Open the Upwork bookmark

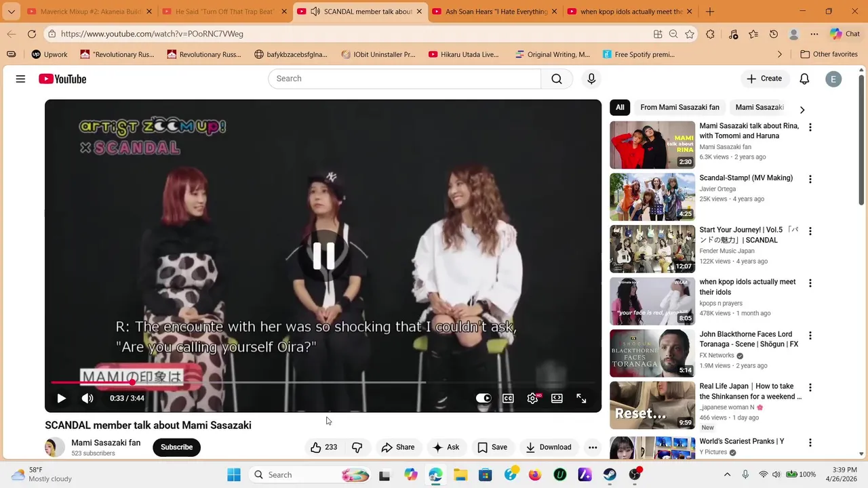(x=50, y=54)
